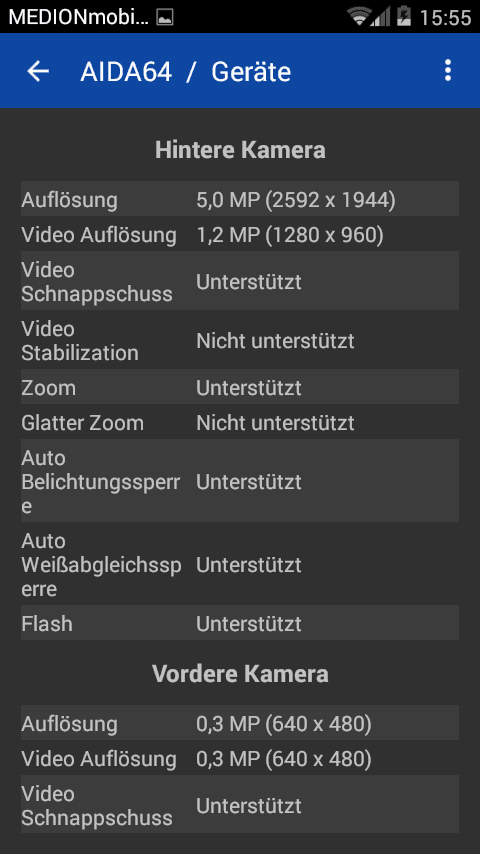Viewport: 480px width, 854px height.
Task: Tap the battery charging icon
Action: click(404, 16)
